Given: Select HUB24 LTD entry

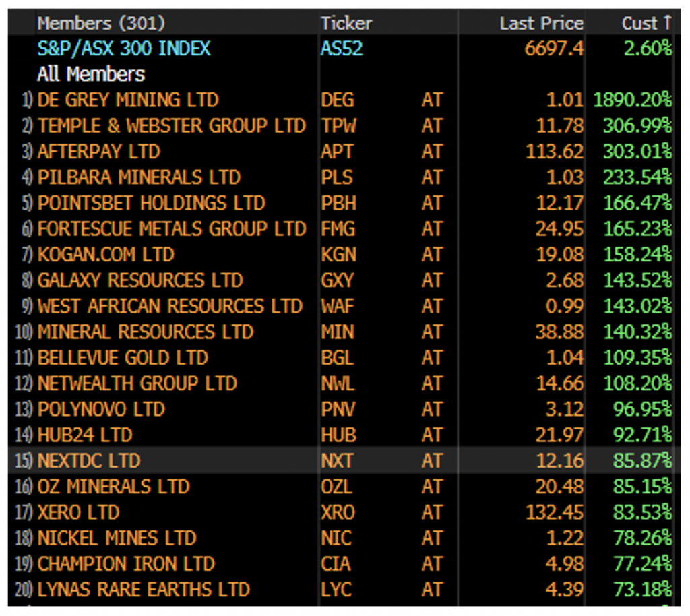Looking at the screenshot, I should pyautogui.click(x=85, y=435).
